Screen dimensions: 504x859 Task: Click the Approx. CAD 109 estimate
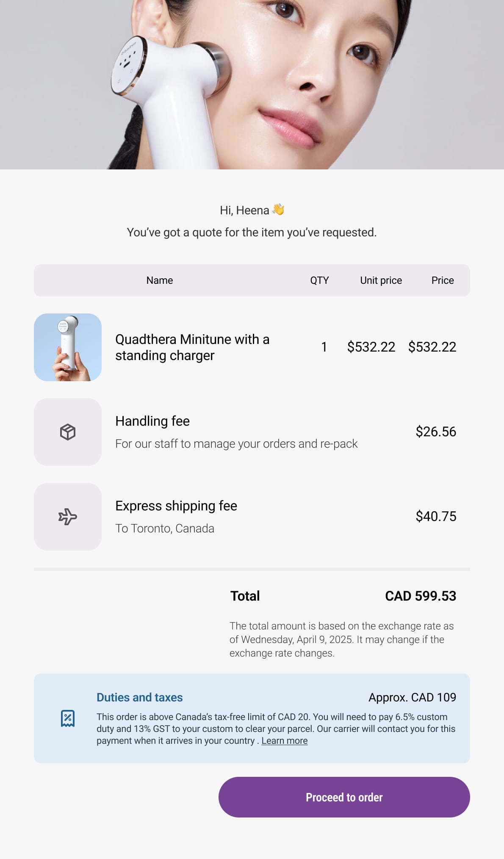[x=412, y=697]
